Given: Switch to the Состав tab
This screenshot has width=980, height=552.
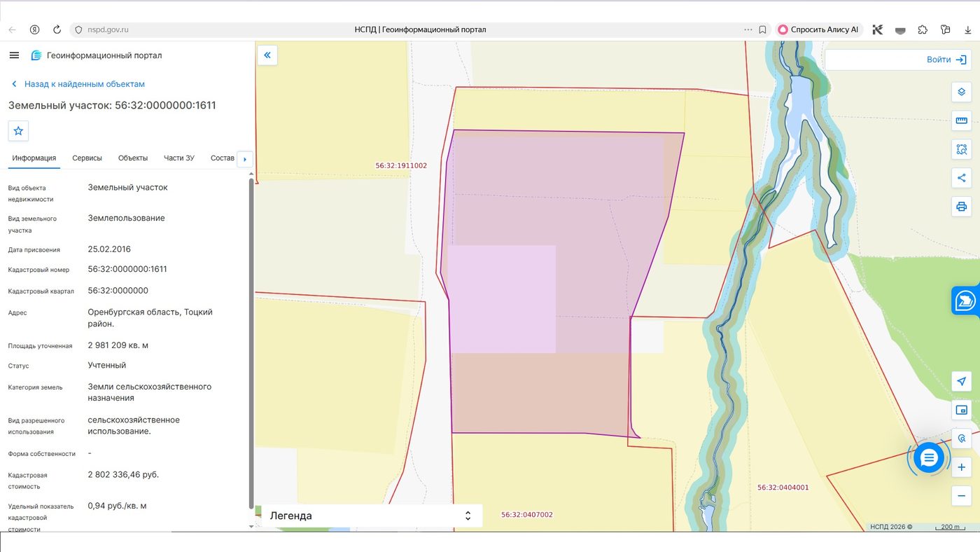Looking at the screenshot, I should click(x=223, y=158).
